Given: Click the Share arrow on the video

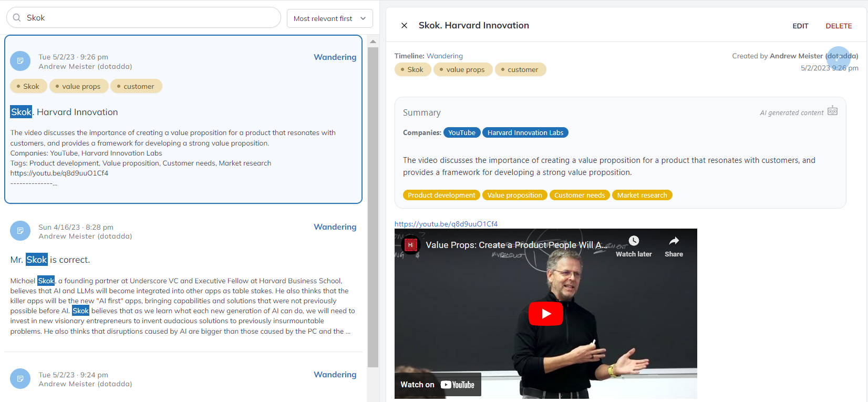Looking at the screenshot, I should (x=674, y=241).
